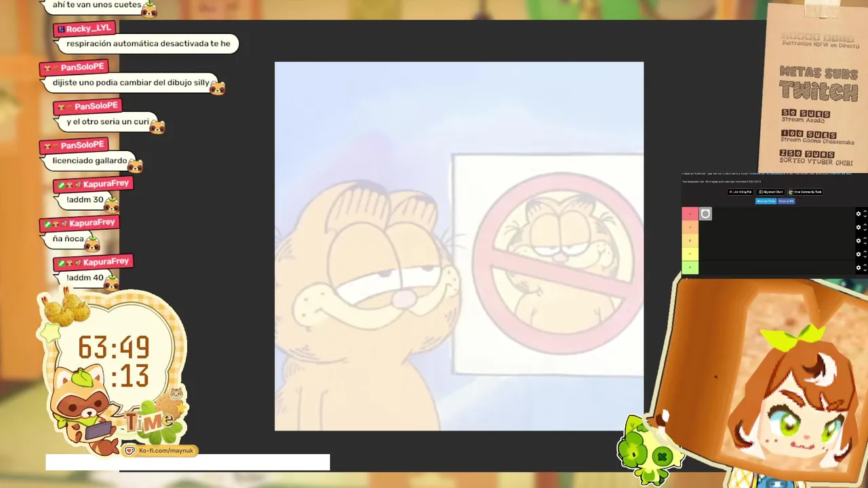The width and height of the screenshot is (868, 488).
Task: Click the white bar below the timer
Action: tap(188, 462)
